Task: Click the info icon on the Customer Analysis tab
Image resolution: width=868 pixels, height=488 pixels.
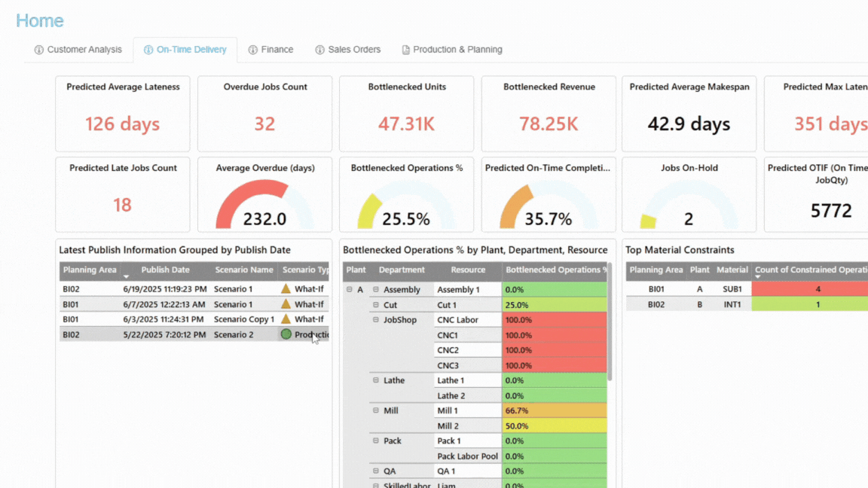Action: [38, 50]
